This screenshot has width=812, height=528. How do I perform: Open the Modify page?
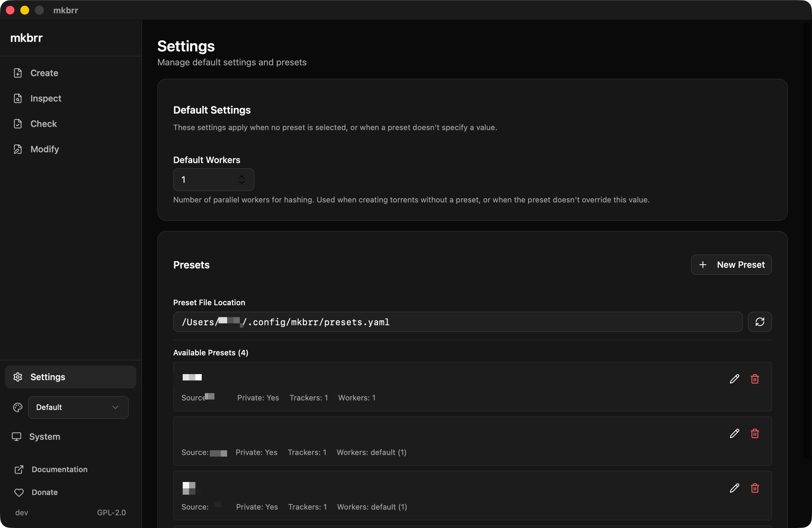[x=71, y=149]
